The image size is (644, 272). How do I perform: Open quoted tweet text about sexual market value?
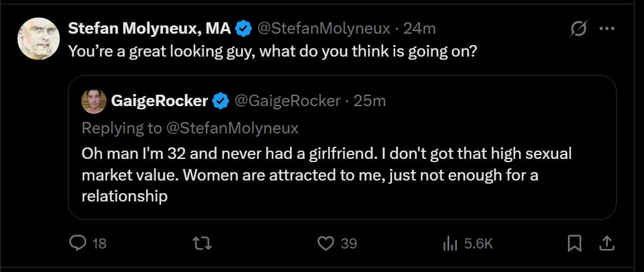tap(327, 175)
